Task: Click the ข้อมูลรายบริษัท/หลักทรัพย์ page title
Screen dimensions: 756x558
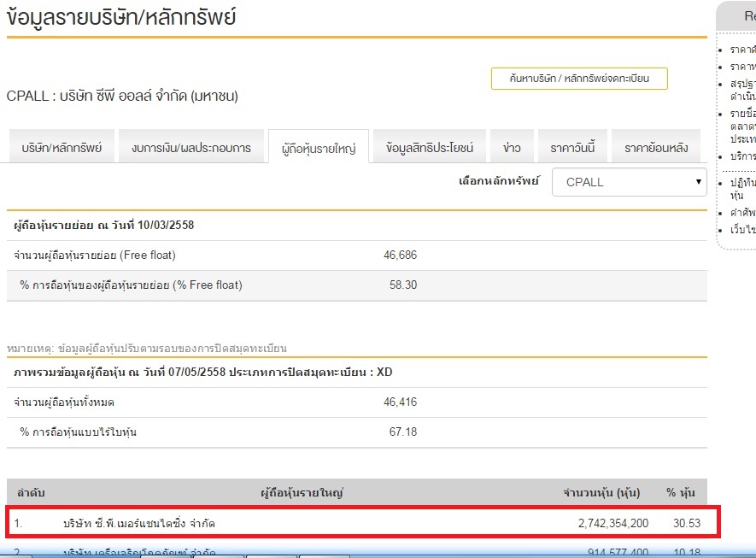Action: [x=121, y=17]
